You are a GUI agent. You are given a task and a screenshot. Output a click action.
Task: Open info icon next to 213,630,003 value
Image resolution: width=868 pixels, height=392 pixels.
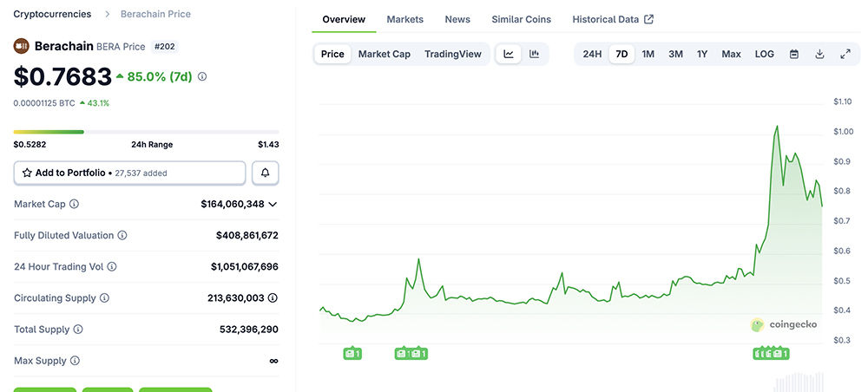[273, 298]
